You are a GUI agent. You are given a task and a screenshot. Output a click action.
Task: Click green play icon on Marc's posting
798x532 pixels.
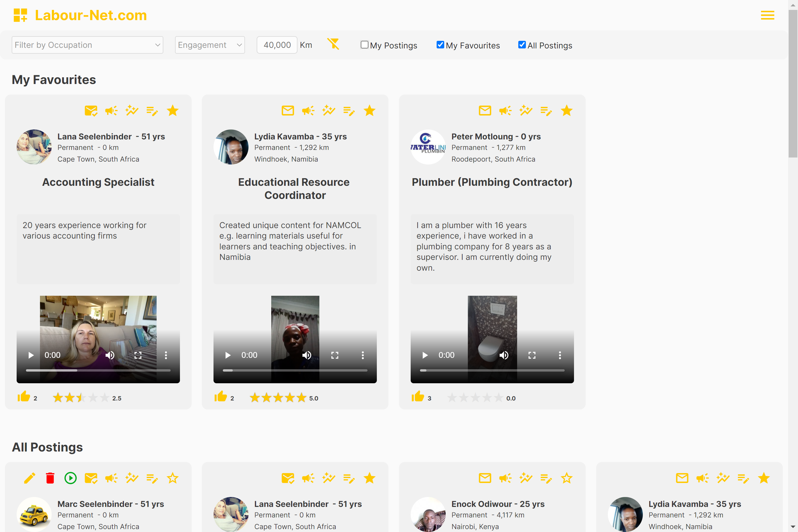pos(71,478)
